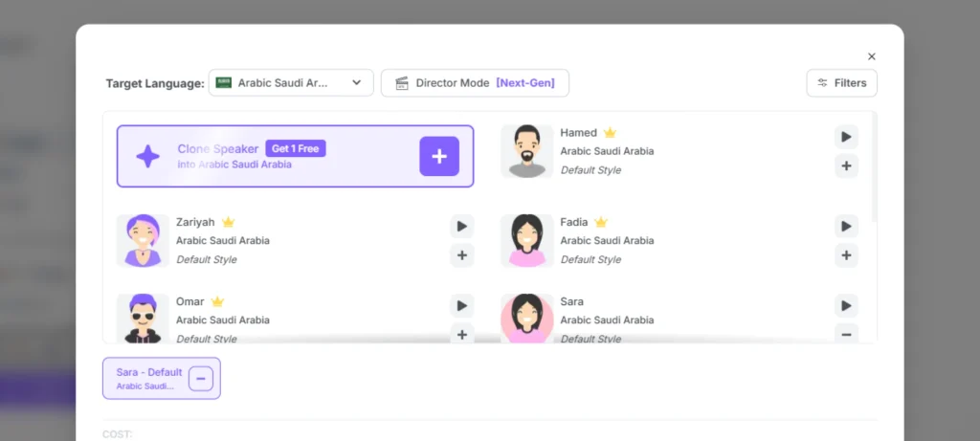Close the voice selection dialog
Screen dimensions: 980x441
pos(871,56)
